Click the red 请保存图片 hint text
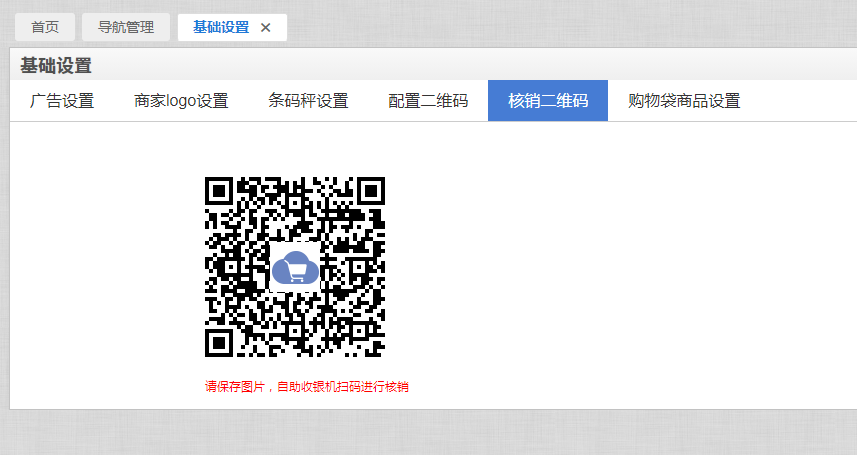The height and width of the screenshot is (455, 857). point(307,387)
